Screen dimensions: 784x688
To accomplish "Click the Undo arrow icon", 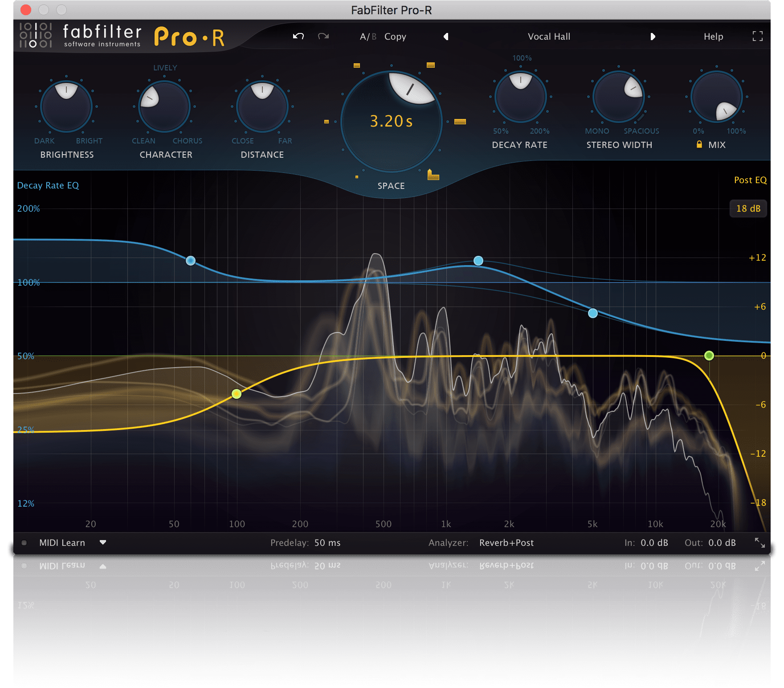I will [x=298, y=36].
